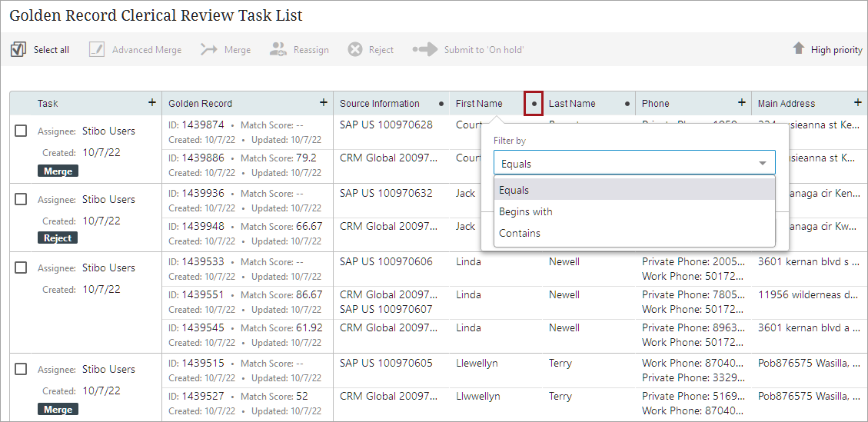The image size is (868, 422).
Task: Click the Merge arrow icon in toolbar
Action: click(208, 50)
